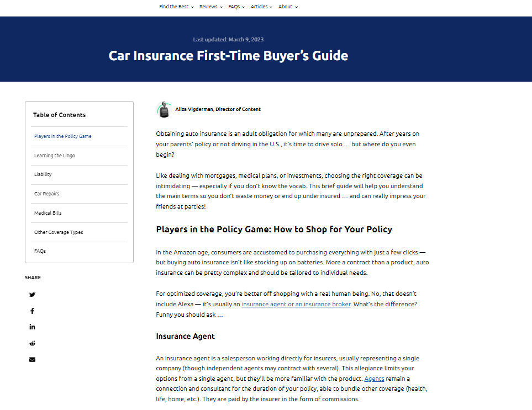The height and width of the screenshot is (410, 532).
Task: Expand the Find the Best menu
Action: [176, 7]
